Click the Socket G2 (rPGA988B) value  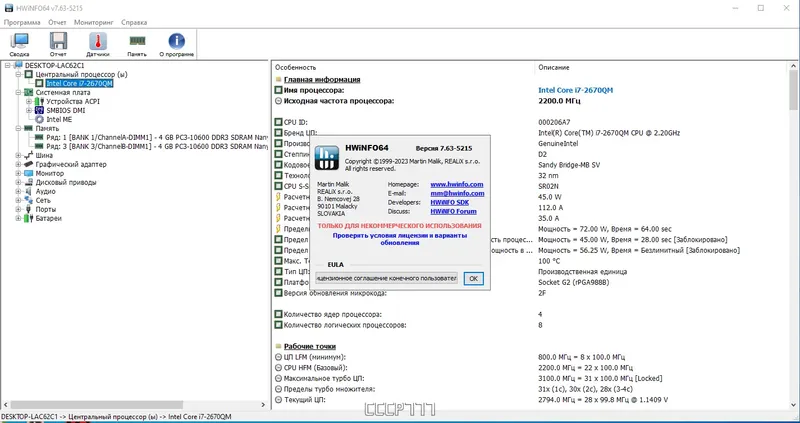[x=573, y=282]
